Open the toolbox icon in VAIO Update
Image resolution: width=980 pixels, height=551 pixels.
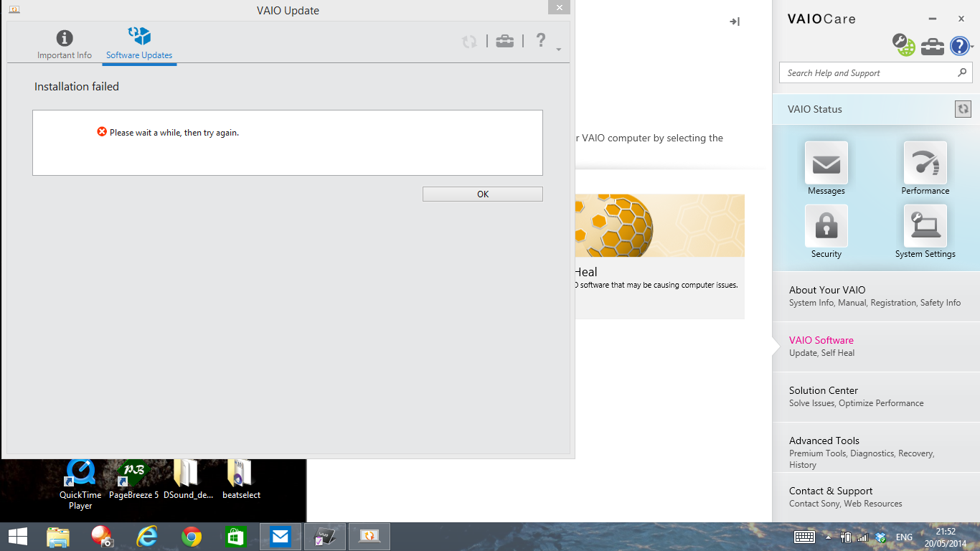505,41
